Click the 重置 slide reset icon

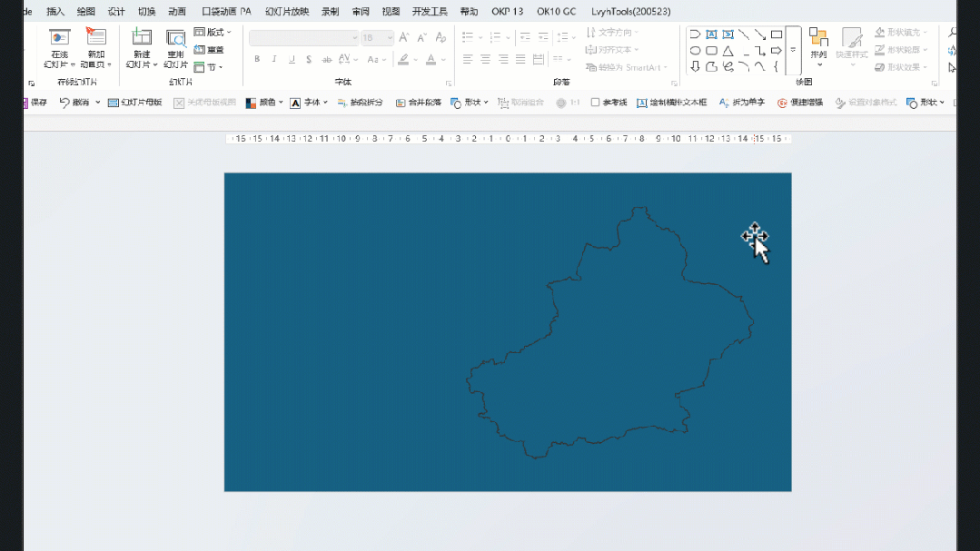tap(200, 49)
